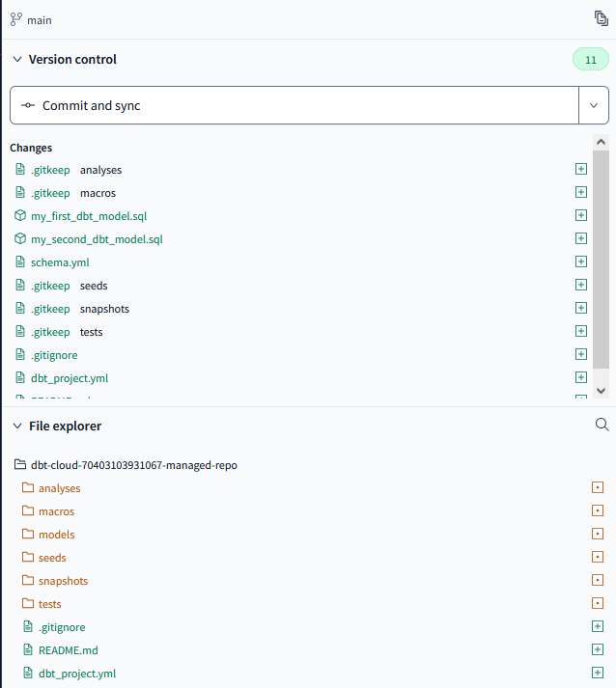The width and height of the screenshot is (616, 688).
Task: Click the copy files icon at top right
Action: click(x=602, y=18)
